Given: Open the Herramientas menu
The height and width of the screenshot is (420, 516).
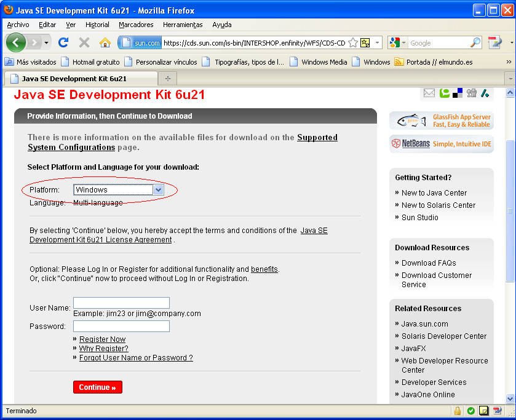Looking at the screenshot, I should 183,25.
